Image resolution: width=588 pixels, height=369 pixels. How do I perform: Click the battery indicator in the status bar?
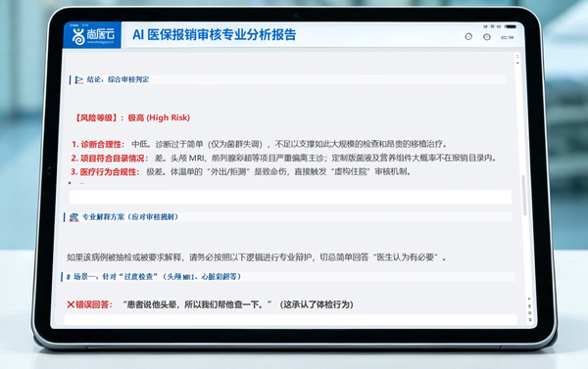511,26
